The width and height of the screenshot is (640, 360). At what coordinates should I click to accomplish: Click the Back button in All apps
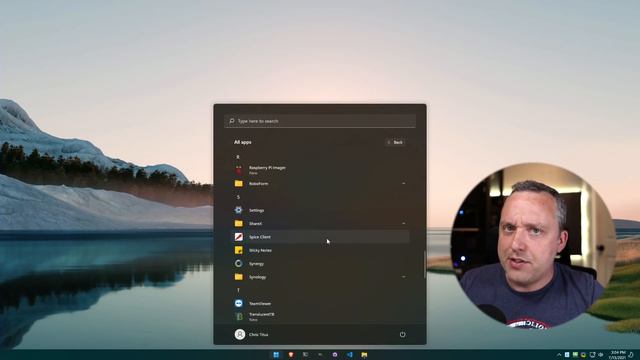(x=395, y=142)
